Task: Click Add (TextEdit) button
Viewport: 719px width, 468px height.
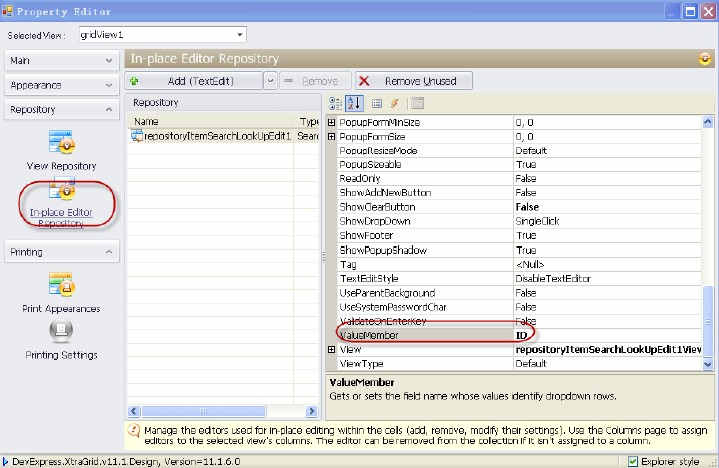Action: pos(194,81)
